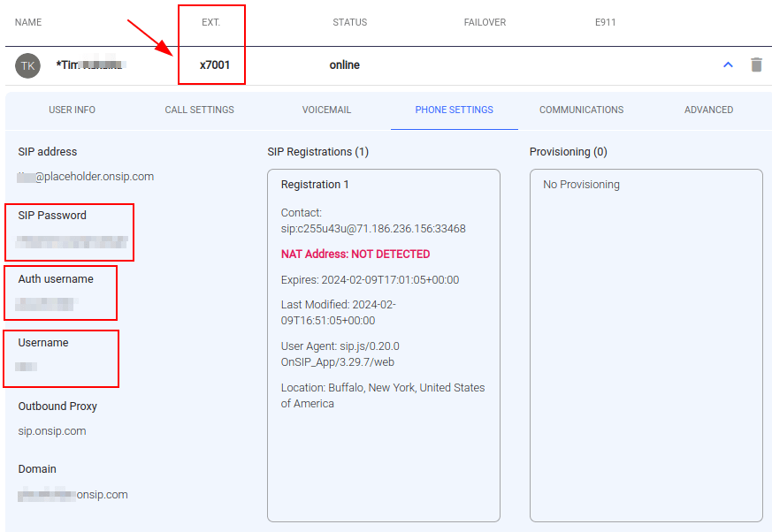Click the x7001 extension link
Screen dimensions: 772x532
(211, 65)
